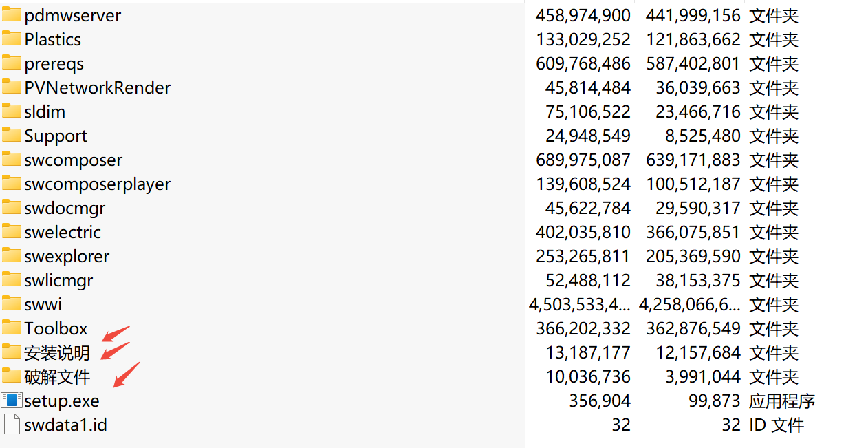This screenshot has width=868, height=448.
Task: Click the setup.exe application icon
Action: 11,400
